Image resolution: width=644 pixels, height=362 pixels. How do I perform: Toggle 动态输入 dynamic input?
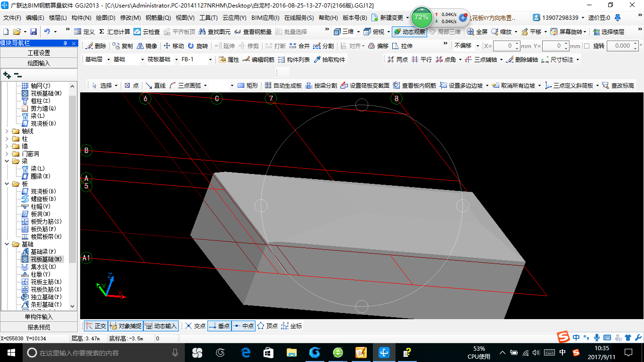(161, 326)
